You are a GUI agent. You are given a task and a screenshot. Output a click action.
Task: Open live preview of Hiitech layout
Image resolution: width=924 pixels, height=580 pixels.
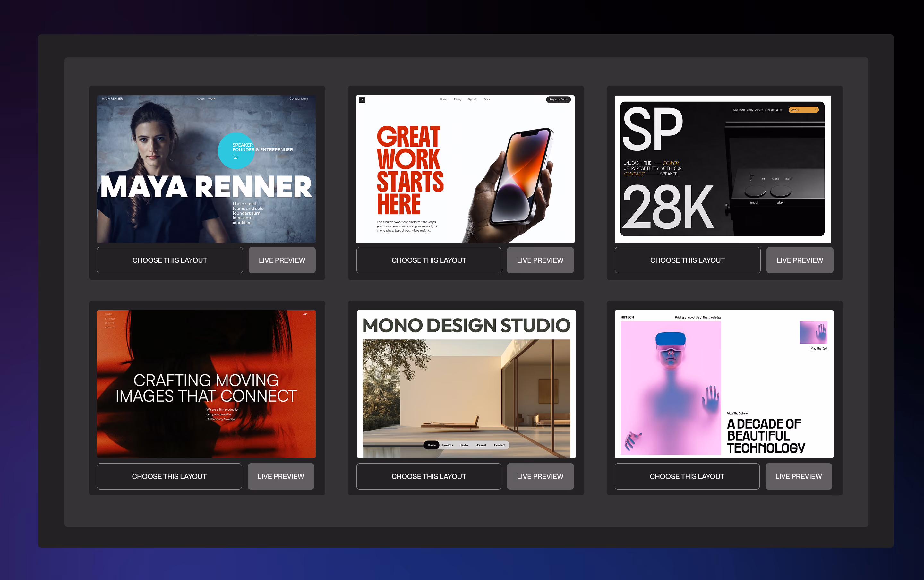(x=799, y=476)
